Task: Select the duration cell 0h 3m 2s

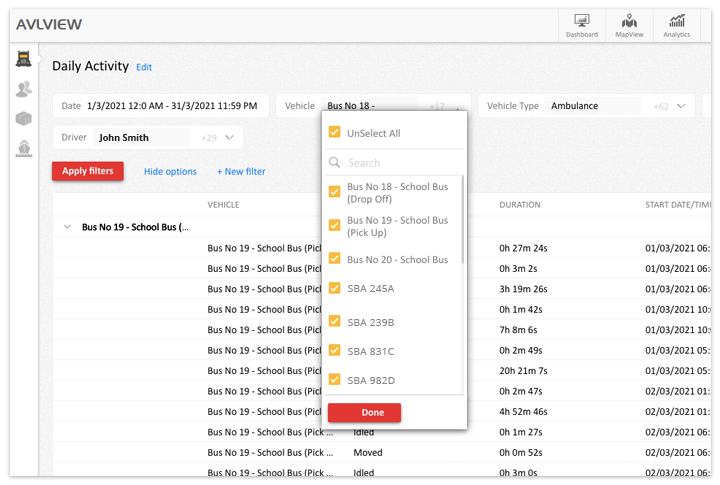Action: pyautogui.click(x=518, y=269)
